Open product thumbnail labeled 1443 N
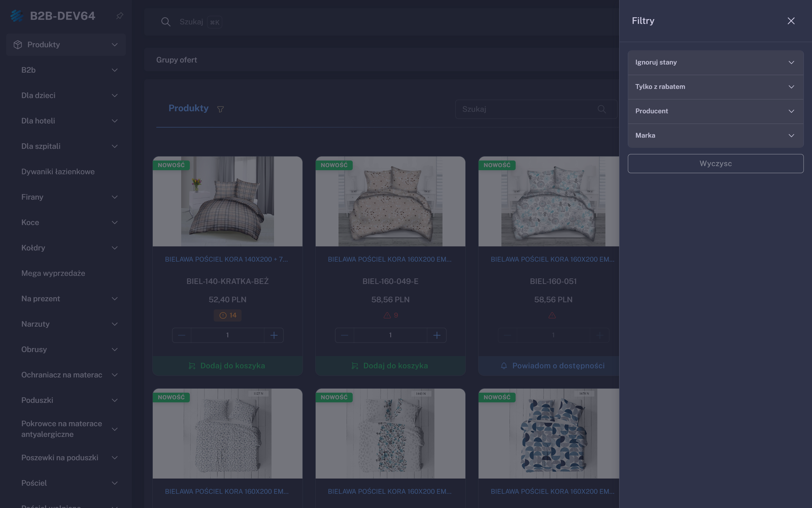812x508 pixels. coord(390,433)
